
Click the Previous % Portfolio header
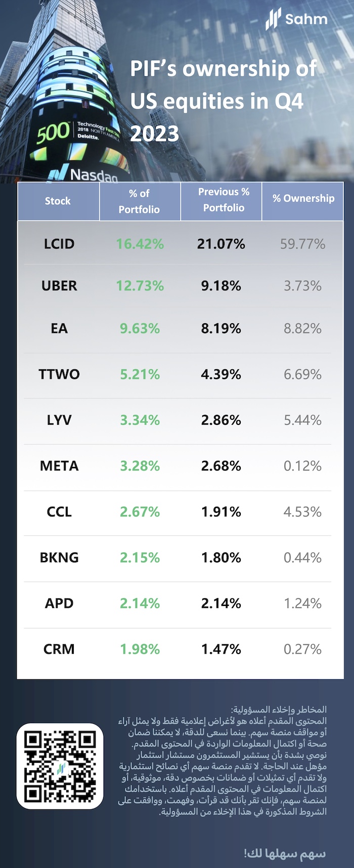coord(224,200)
